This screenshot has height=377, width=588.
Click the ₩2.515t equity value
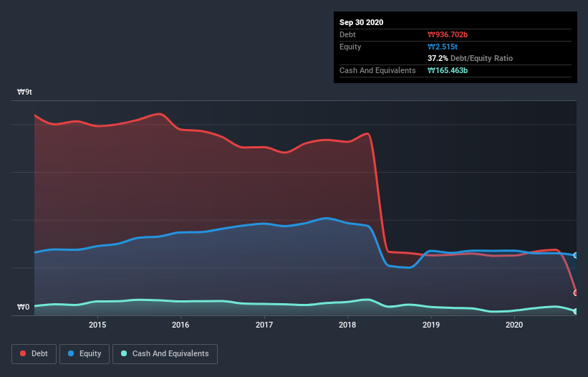[443, 47]
